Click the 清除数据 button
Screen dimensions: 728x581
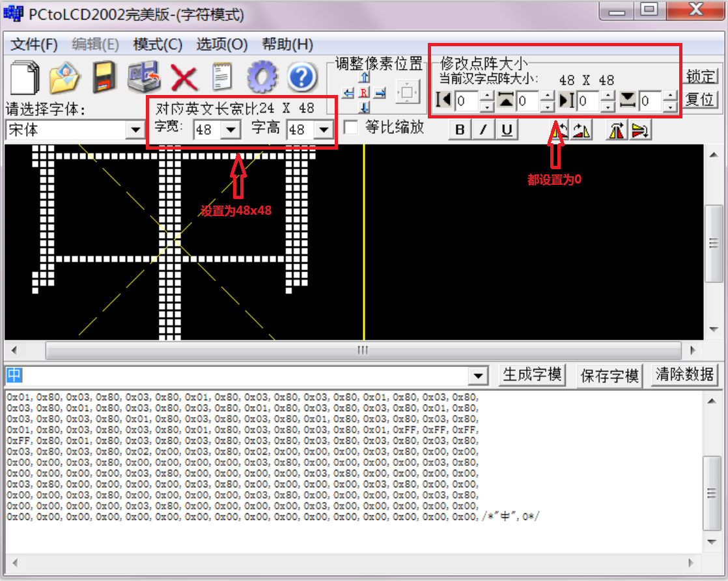point(684,375)
